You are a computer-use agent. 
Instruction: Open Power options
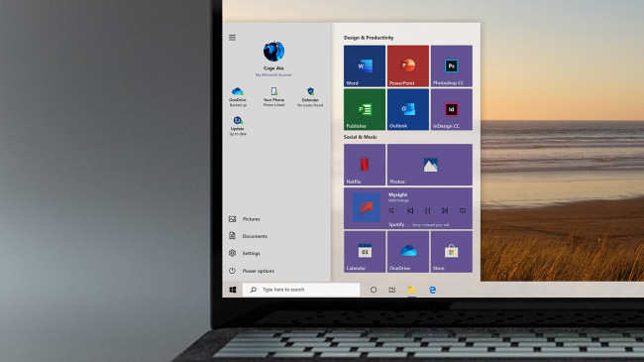[x=252, y=271]
